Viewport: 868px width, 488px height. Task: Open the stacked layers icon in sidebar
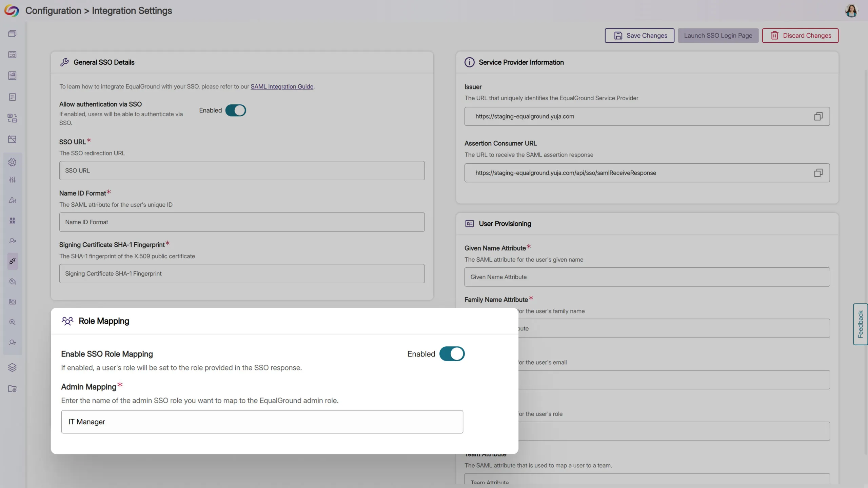[x=12, y=367]
